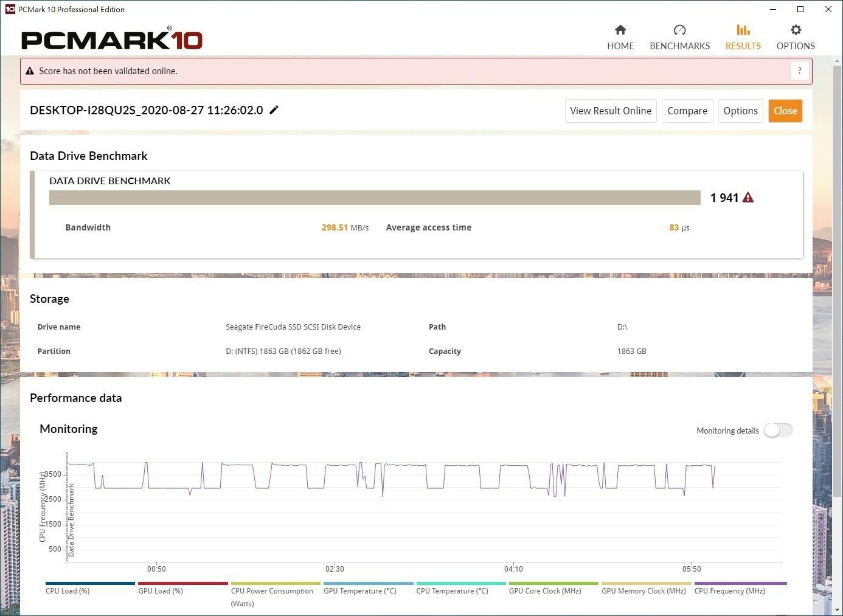Click the pencil icon to rename result
This screenshot has width=843, height=616.
(x=274, y=110)
